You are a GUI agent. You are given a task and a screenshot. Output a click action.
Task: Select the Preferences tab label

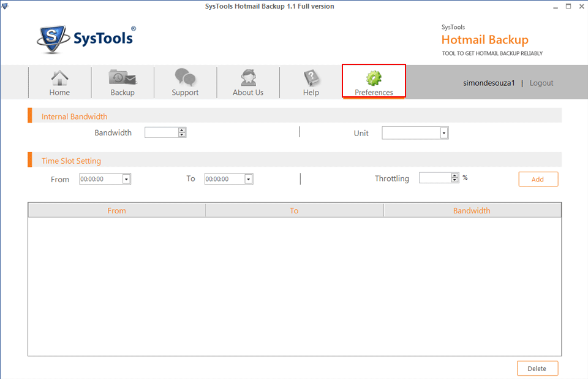click(374, 93)
